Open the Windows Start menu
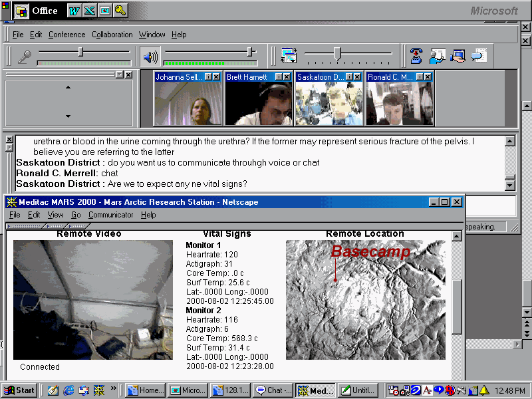 pyautogui.click(x=19, y=390)
